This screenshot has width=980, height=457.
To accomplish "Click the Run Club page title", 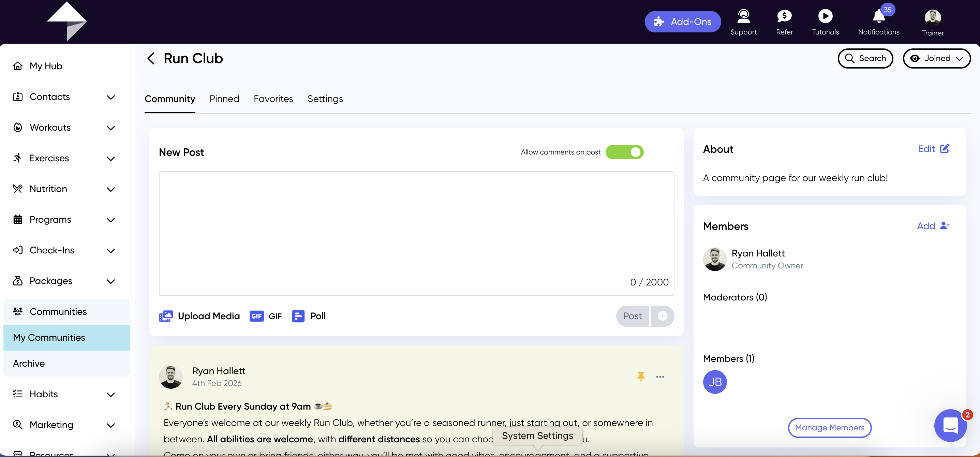I will tap(193, 58).
